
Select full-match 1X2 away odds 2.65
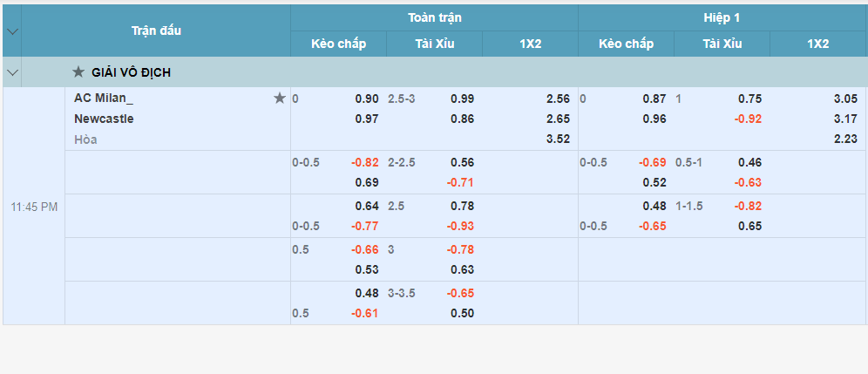(558, 119)
